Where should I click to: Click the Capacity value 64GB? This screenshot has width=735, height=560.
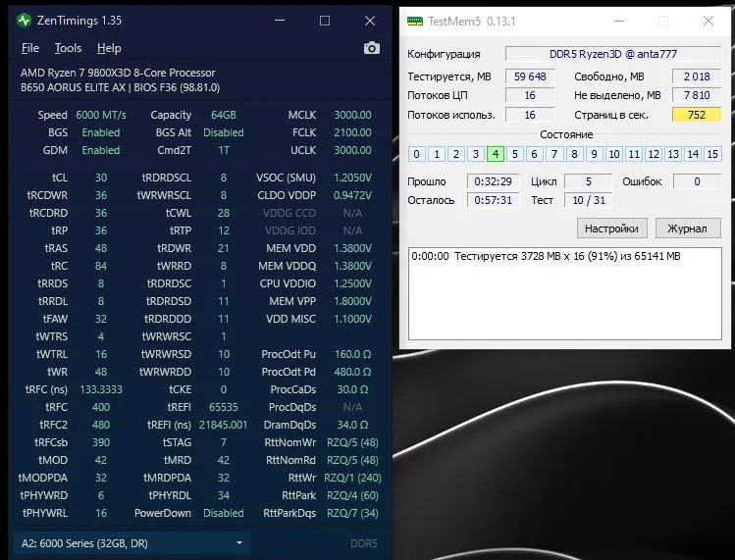(x=224, y=115)
